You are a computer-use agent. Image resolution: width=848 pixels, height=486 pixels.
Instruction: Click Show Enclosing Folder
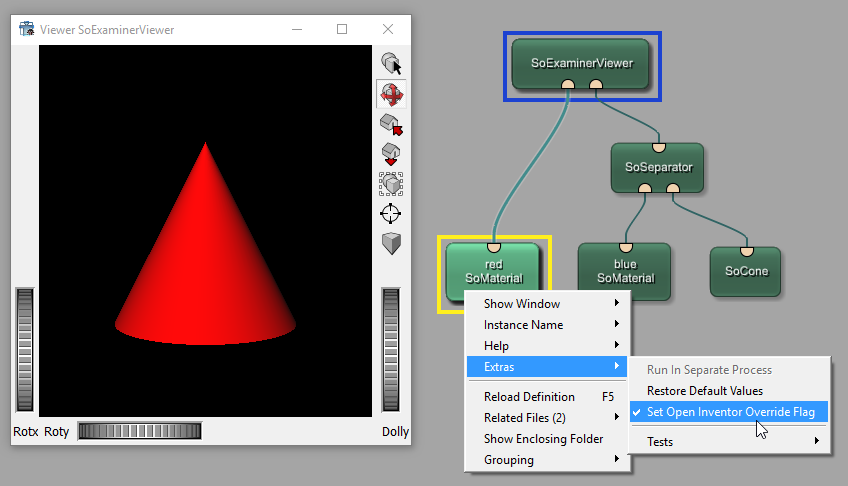click(543, 439)
